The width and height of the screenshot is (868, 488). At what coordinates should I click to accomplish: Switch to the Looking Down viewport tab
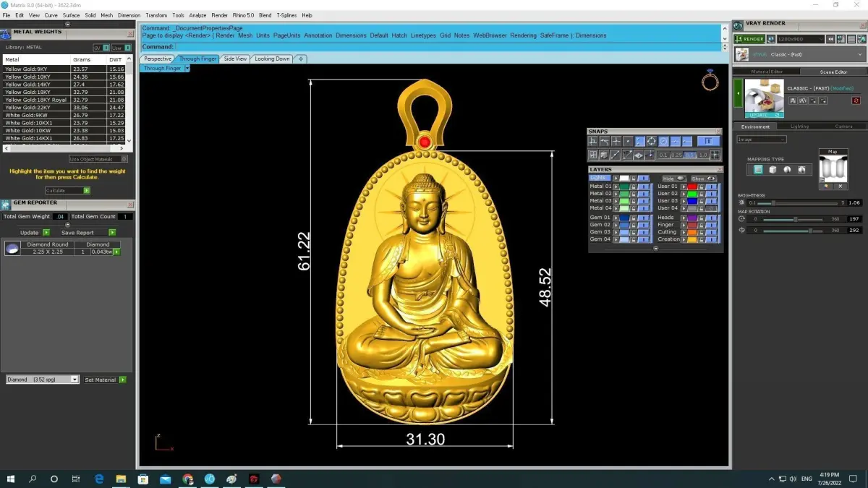[272, 59]
